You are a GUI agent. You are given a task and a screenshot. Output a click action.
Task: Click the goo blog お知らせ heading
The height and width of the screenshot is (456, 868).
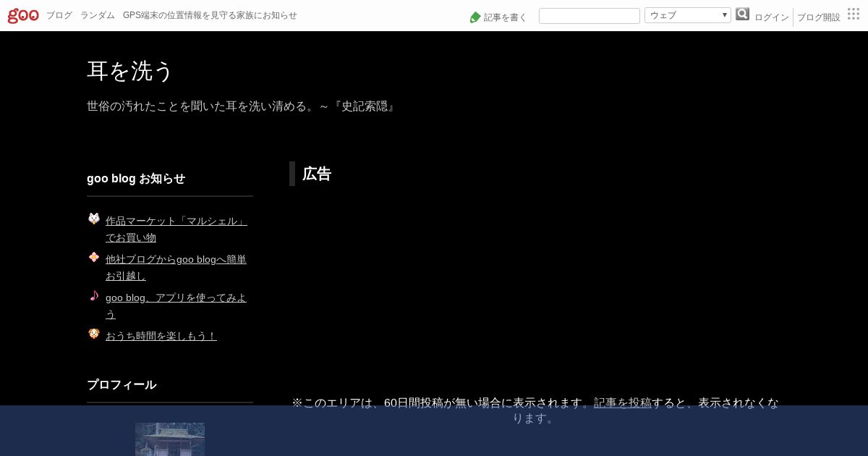click(136, 178)
